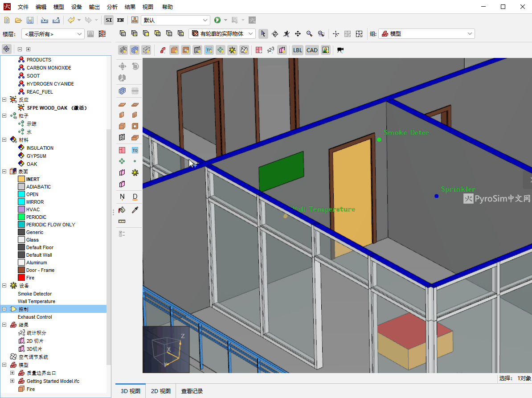Click the HVAC icon in view toolbar
The width and height of the screenshot is (532, 398).
coord(244,50)
